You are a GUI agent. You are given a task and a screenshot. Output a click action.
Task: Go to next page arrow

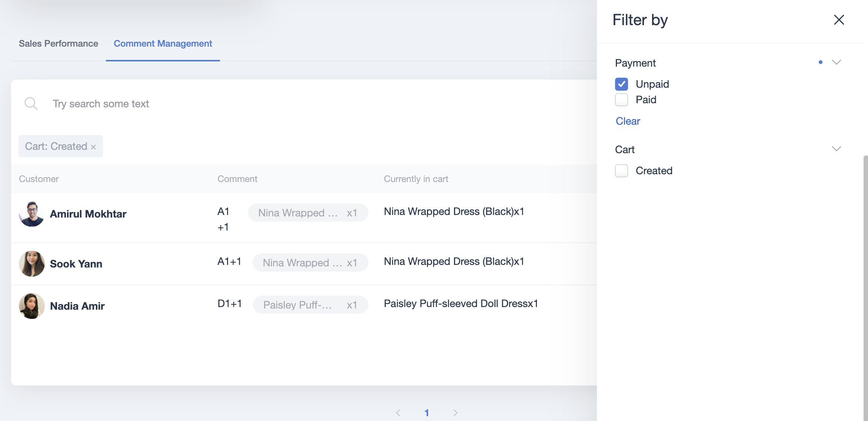[x=455, y=413]
